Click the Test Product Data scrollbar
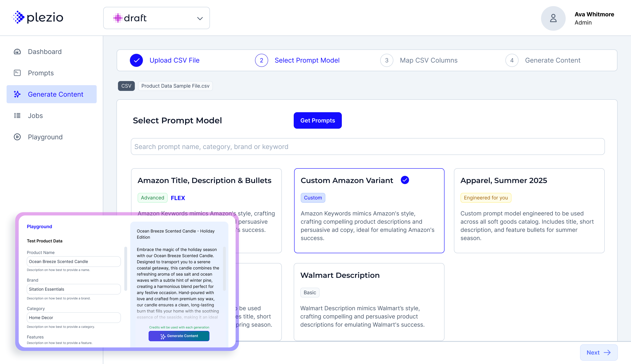 pos(126,269)
